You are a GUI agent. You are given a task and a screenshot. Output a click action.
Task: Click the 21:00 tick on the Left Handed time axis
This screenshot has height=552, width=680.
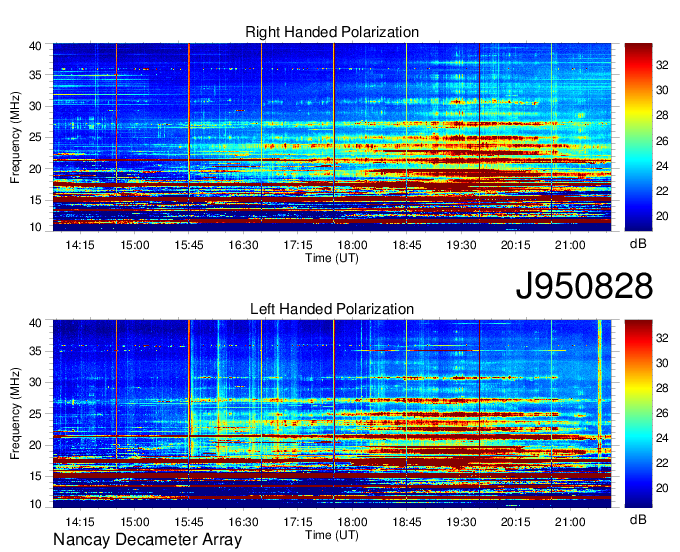point(570,522)
